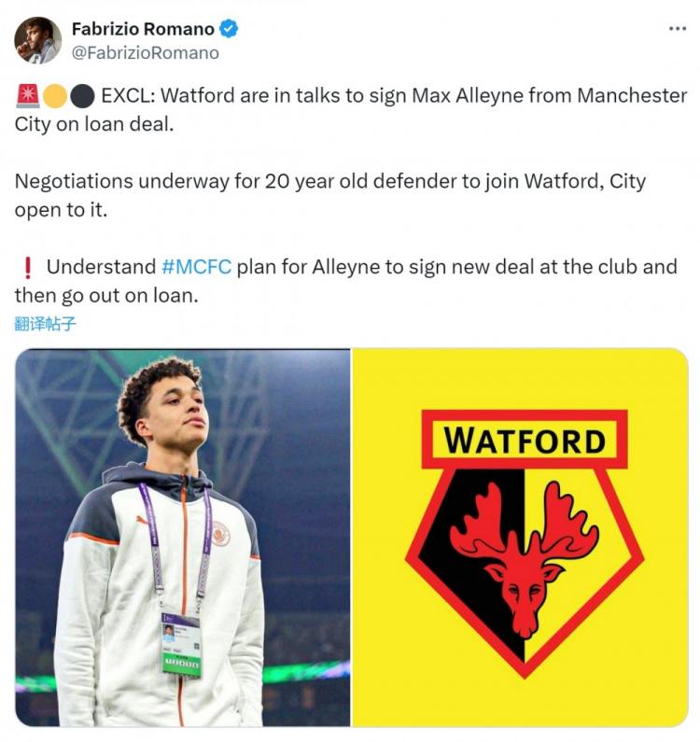
Task: Open Fabrizio Romano's profile avatar
Action: (38, 41)
